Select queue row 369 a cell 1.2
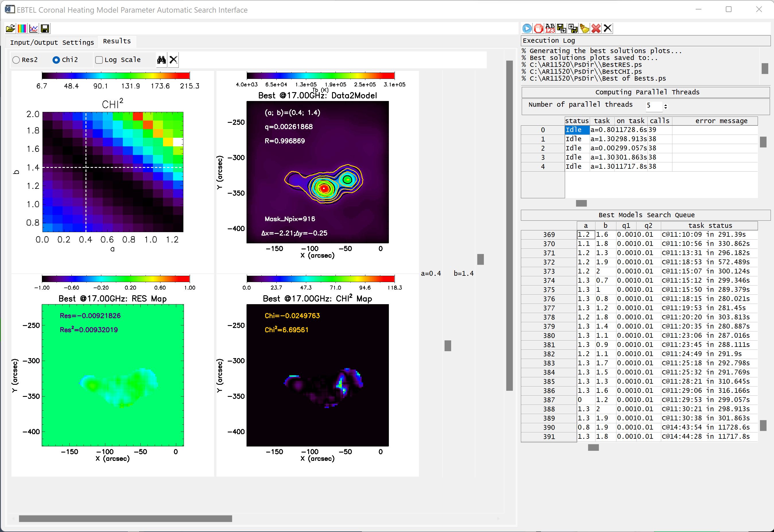This screenshot has height=532, width=774. click(x=586, y=235)
